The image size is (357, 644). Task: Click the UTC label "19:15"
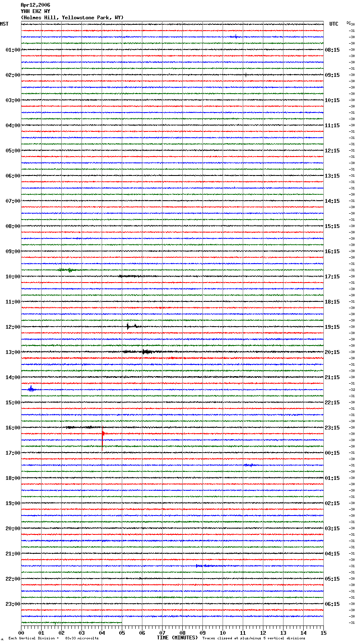pos(332,327)
